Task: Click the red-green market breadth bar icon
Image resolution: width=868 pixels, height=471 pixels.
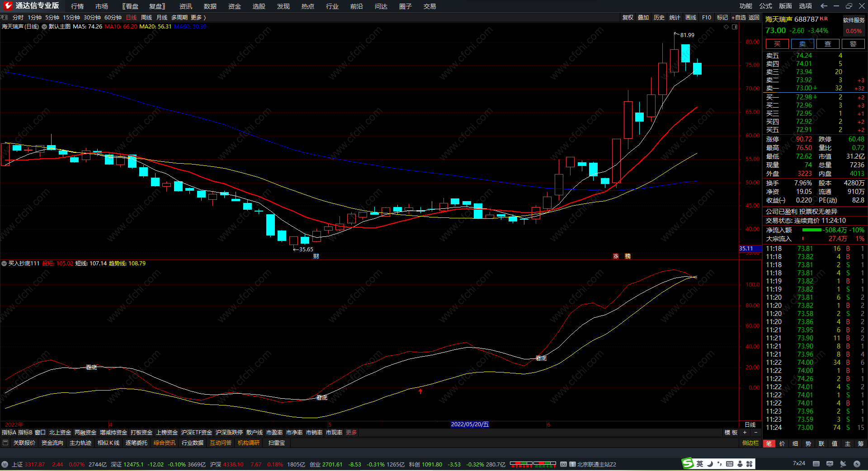Action: coord(533,464)
